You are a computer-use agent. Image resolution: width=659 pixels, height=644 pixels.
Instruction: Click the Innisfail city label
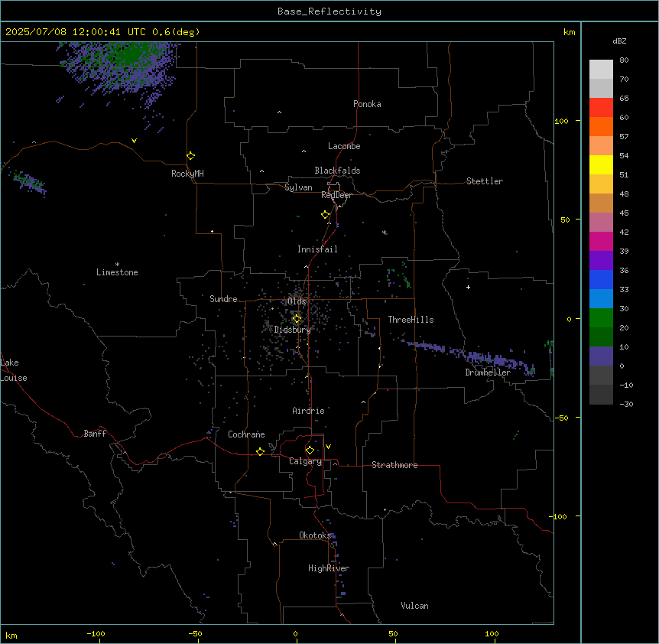pos(317,249)
